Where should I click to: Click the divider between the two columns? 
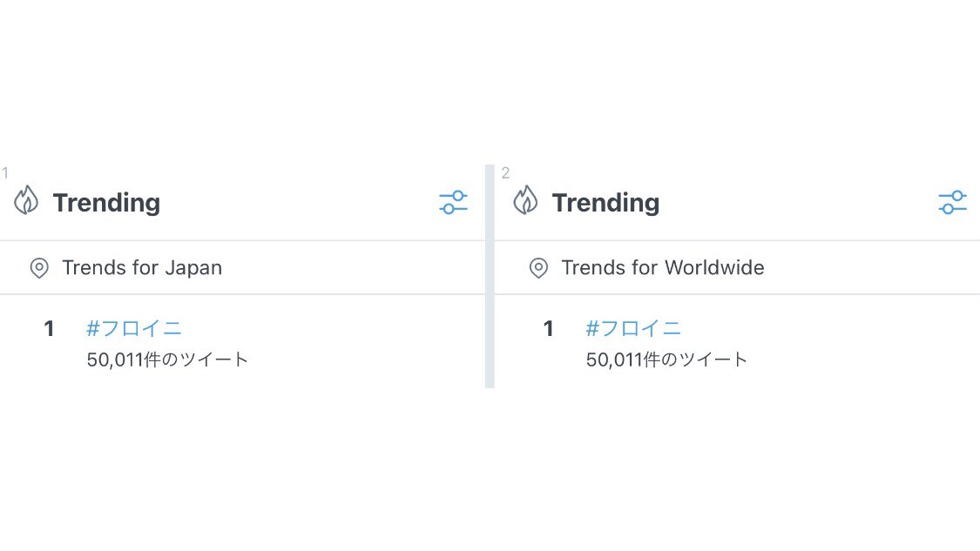(490, 276)
